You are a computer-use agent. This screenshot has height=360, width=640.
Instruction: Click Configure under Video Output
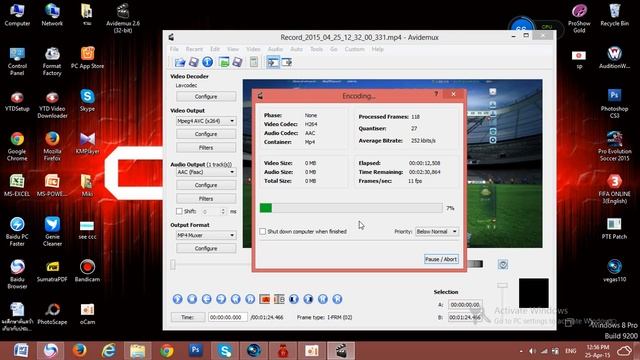click(x=206, y=134)
